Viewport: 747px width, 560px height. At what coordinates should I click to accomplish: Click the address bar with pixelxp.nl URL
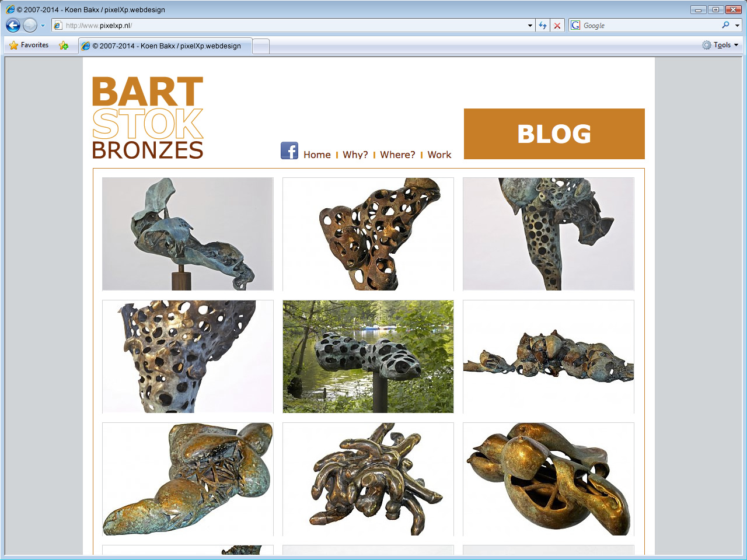coord(293,25)
